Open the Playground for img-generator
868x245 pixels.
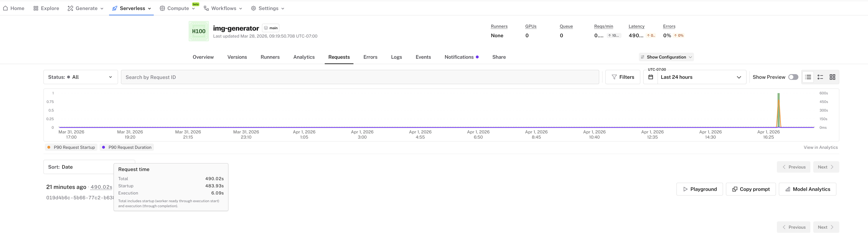(x=700, y=189)
